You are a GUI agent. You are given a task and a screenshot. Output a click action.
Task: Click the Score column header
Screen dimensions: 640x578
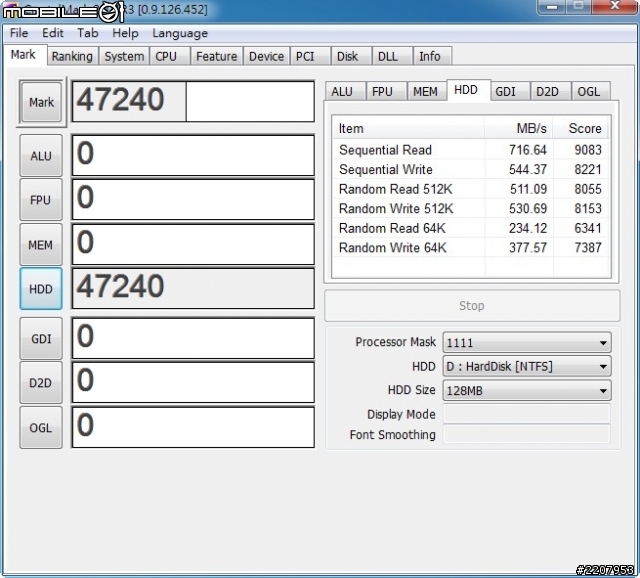tap(584, 128)
